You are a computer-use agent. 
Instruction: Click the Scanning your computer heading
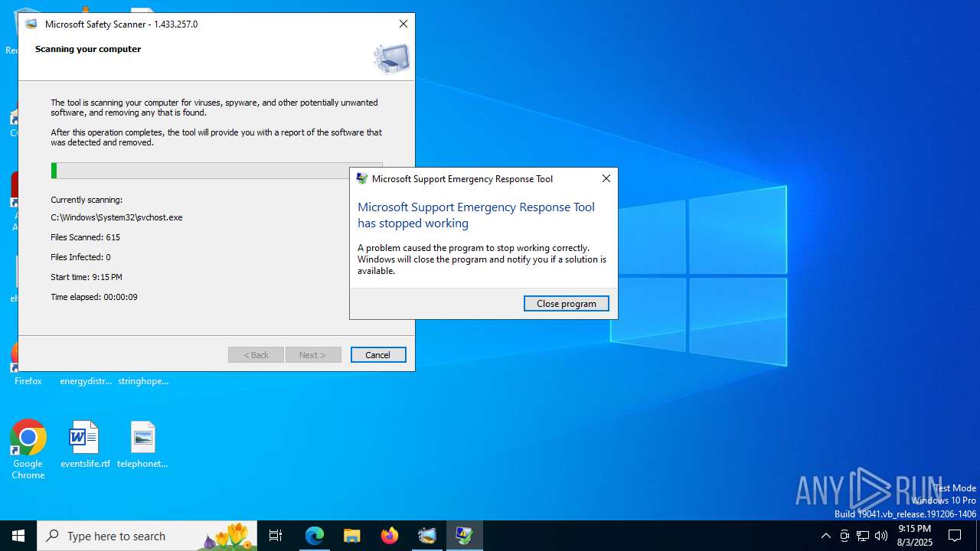[x=88, y=49]
